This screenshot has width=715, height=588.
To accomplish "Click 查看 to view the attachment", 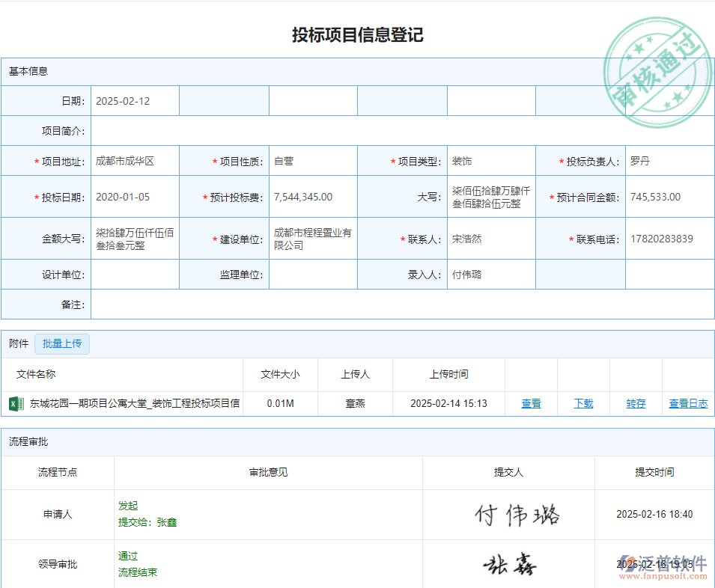I will [x=531, y=403].
